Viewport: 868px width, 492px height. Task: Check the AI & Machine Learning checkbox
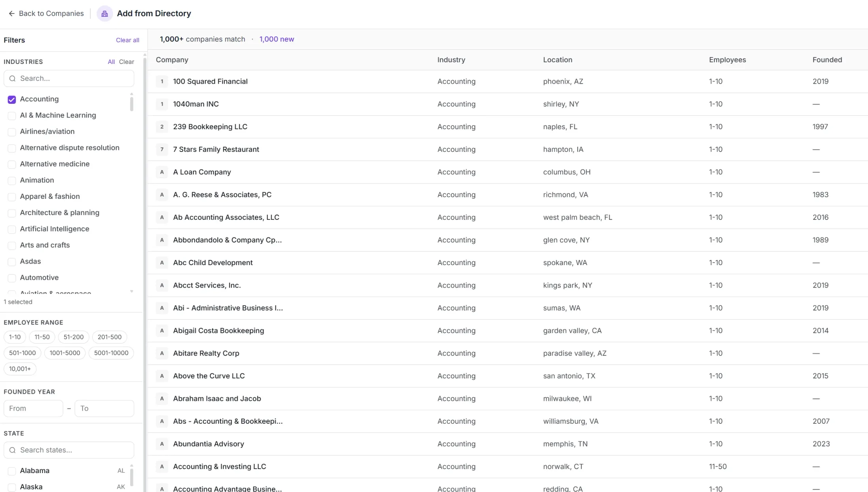tap(12, 116)
